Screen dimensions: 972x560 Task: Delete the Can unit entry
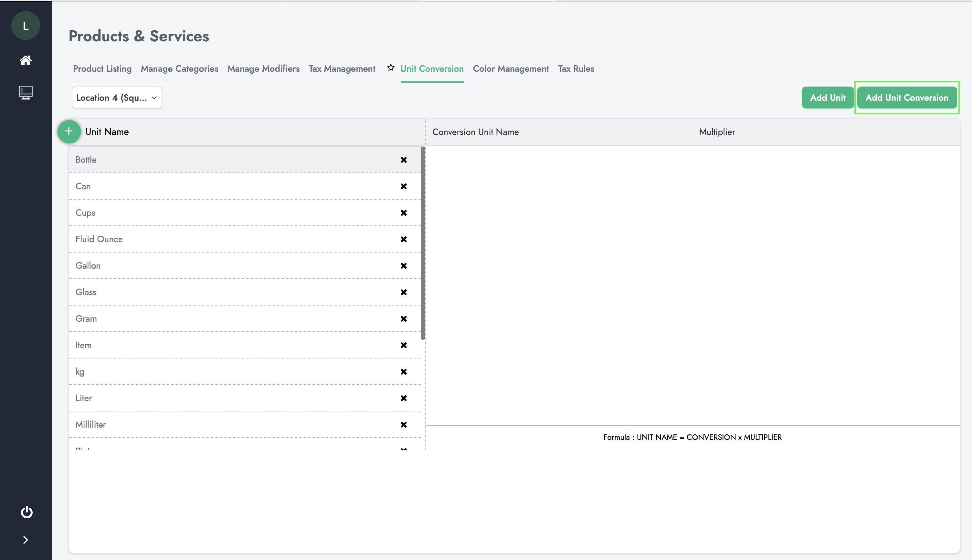pos(403,186)
